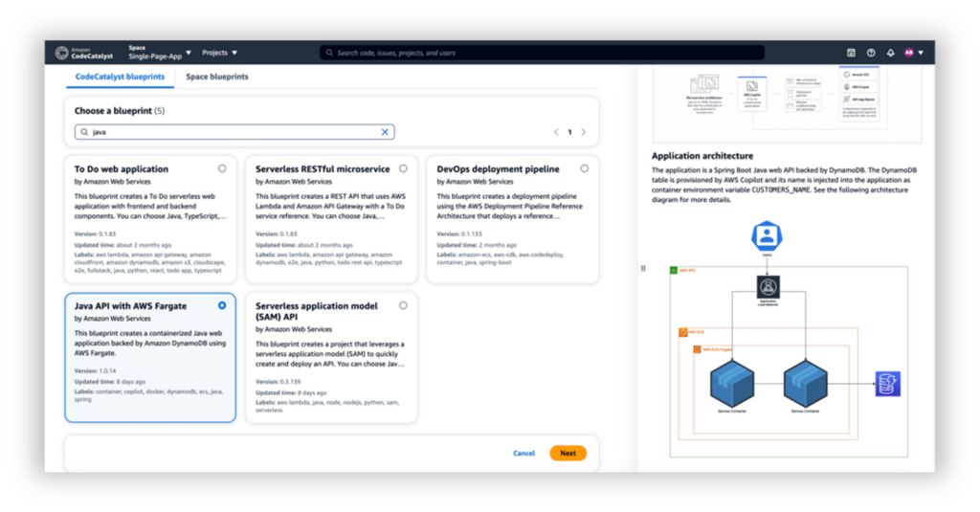980x512 pixels.
Task: Select the To Do web application blueprint
Action: [x=222, y=168]
